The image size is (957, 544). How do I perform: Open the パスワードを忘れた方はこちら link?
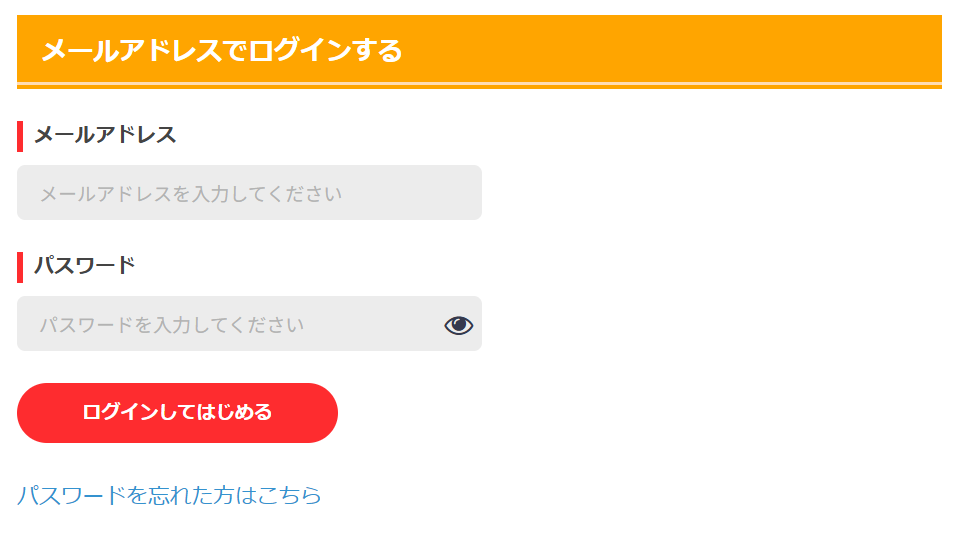tap(169, 495)
